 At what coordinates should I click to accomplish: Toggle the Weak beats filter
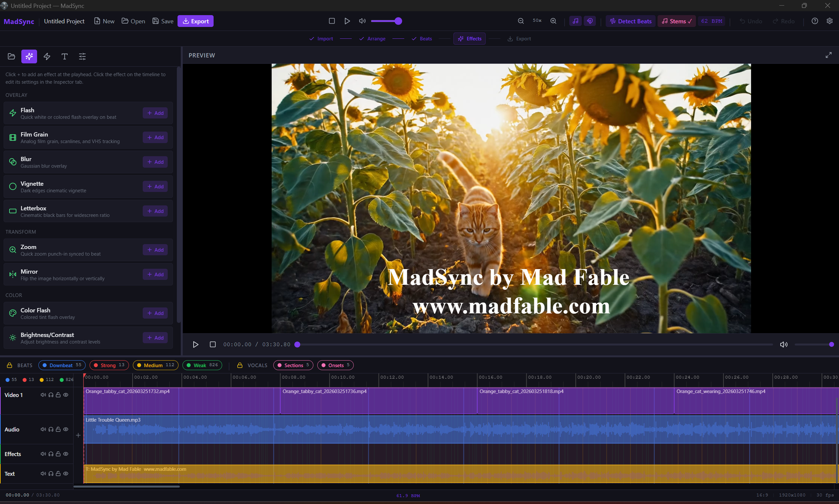coord(202,365)
